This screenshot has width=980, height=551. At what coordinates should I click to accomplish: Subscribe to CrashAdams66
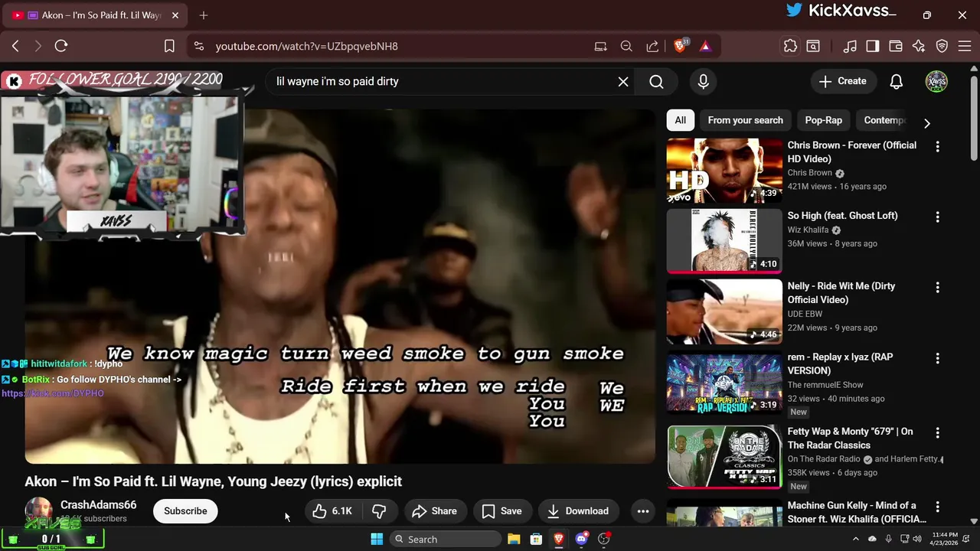tap(185, 511)
